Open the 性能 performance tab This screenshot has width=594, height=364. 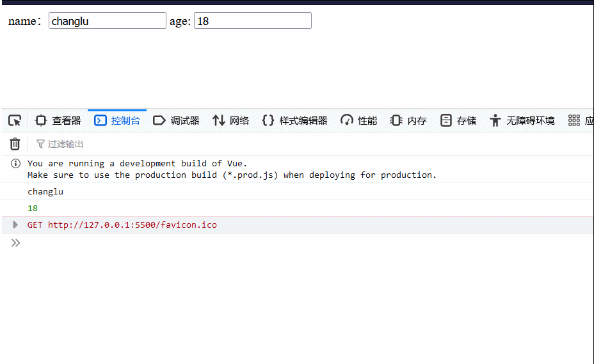pos(358,121)
